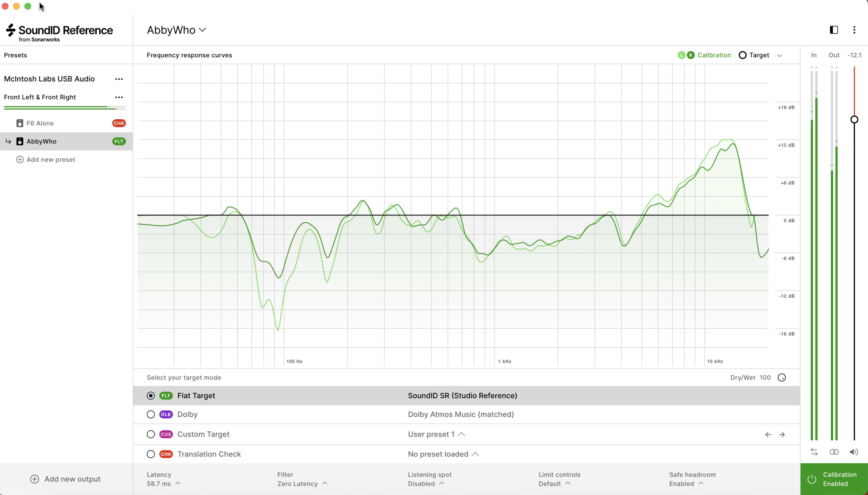Toggle the right channel R calibration curve
868x495 pixels.
tap(691, 55)
